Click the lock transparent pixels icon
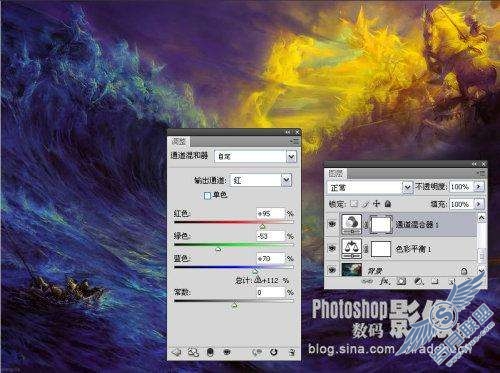The image size is (500, 373). tap(354, 203)
